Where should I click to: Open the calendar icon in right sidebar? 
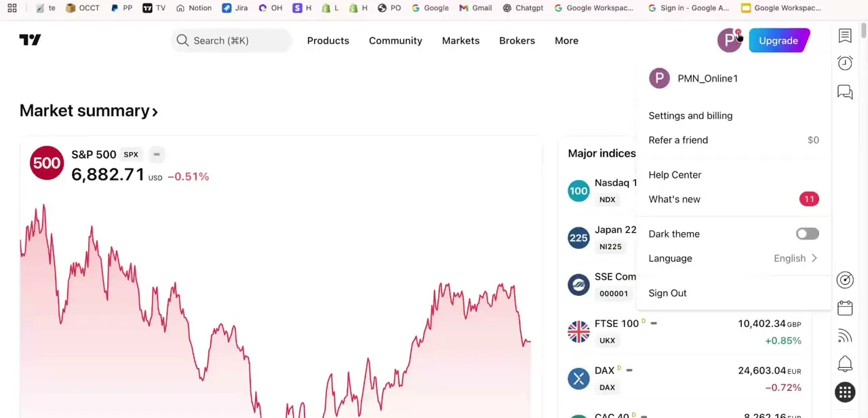click(x=845, y=307)
